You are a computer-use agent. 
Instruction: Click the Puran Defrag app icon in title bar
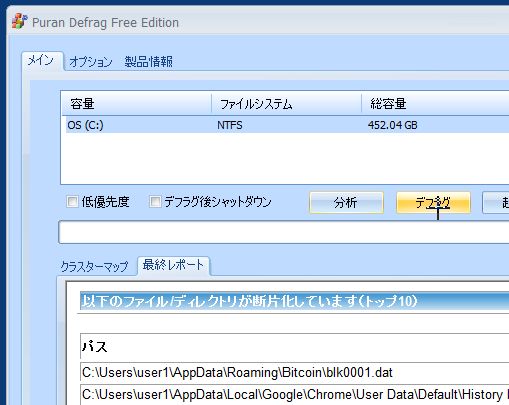coord(19,22)
